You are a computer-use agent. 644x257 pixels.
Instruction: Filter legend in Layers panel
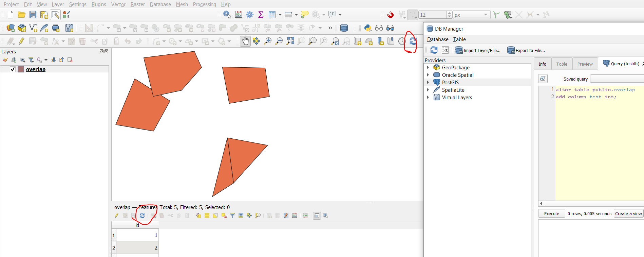31,60
